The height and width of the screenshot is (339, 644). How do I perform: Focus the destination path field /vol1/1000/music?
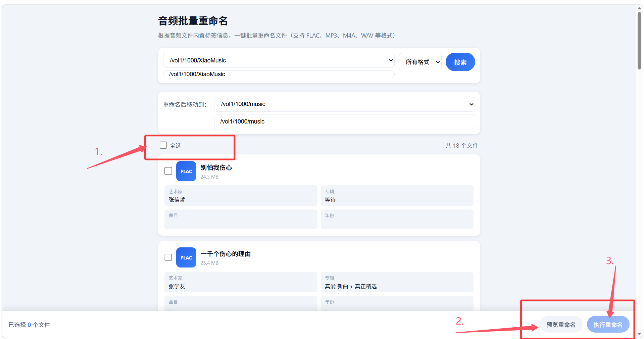[345, 122]
